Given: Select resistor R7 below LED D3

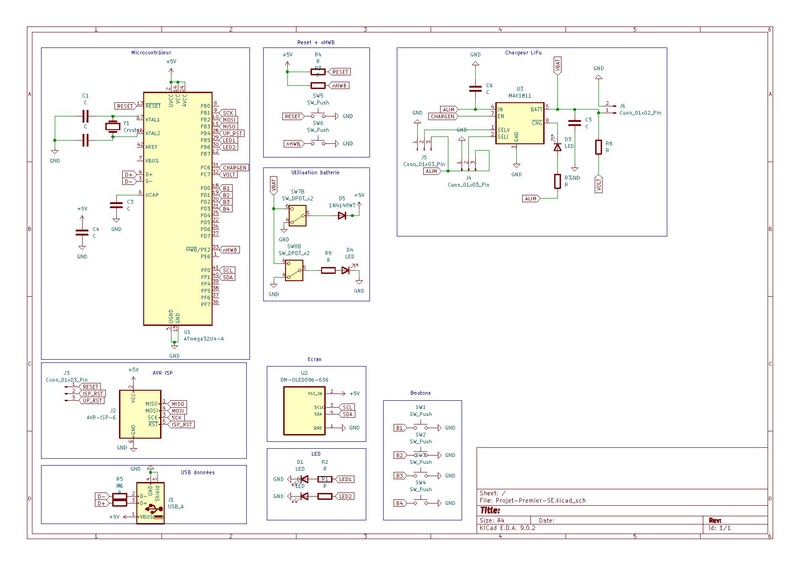Looking at the screenshot, I should click(x=557, y=181).
